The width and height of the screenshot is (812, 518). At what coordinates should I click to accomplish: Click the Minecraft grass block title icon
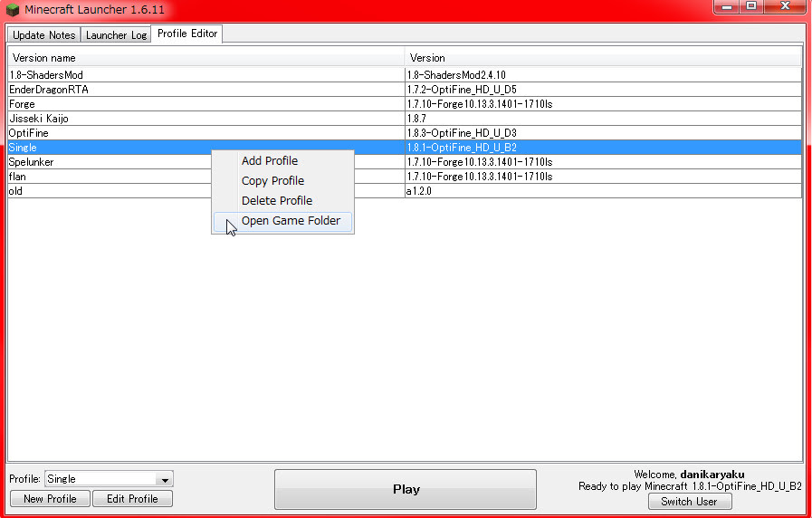click(13, 10)
